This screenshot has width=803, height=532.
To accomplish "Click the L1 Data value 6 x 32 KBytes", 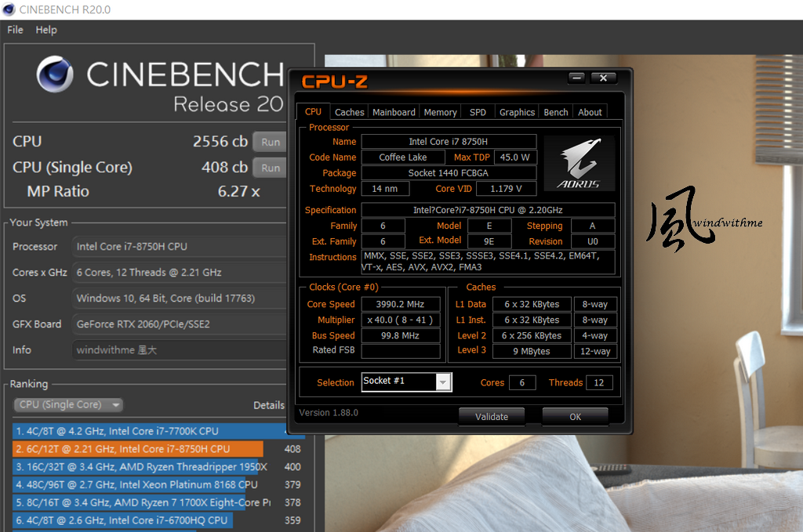I will point(532,304).
